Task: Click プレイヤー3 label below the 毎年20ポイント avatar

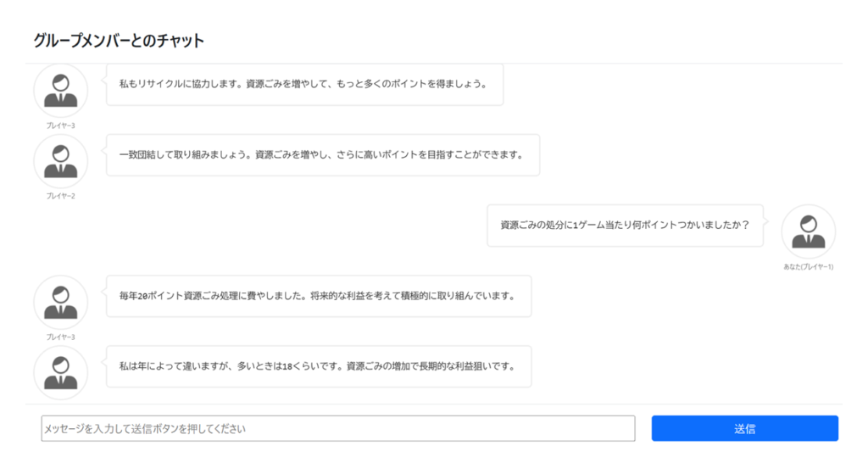Action: pyautogui.click(x=60, y=337)
